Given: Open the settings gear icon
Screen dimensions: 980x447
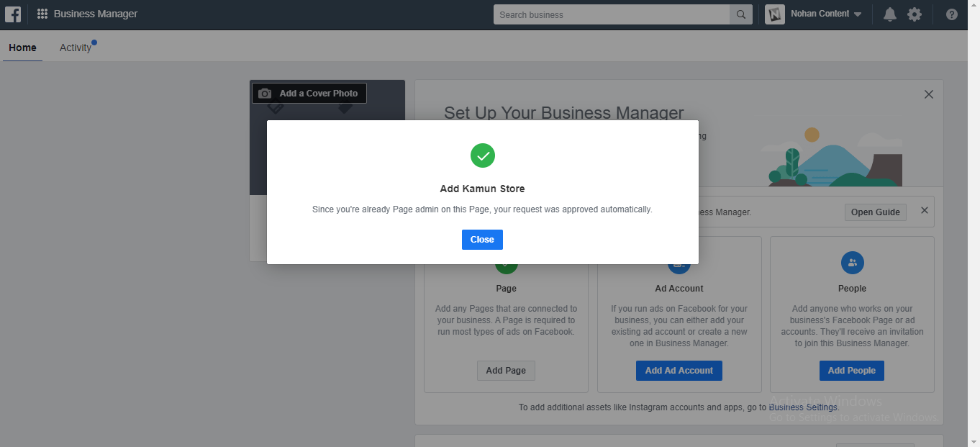Looking at the screenshot, I should coord(915,14).
